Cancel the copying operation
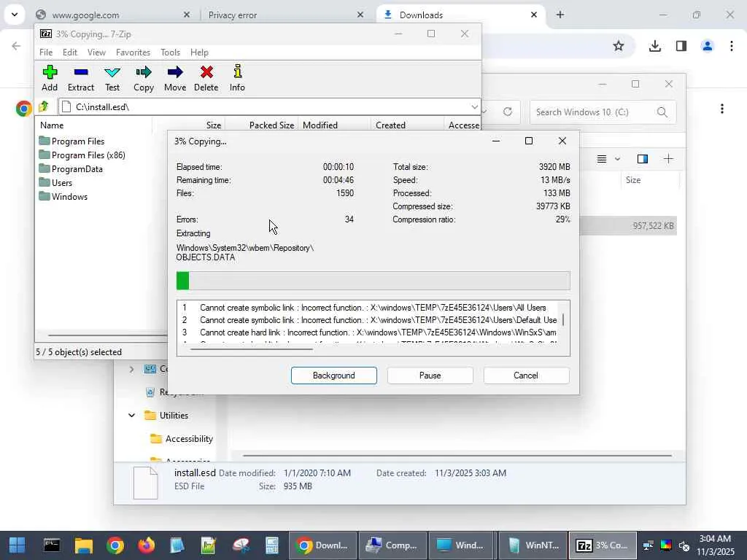 coord(526,376)
